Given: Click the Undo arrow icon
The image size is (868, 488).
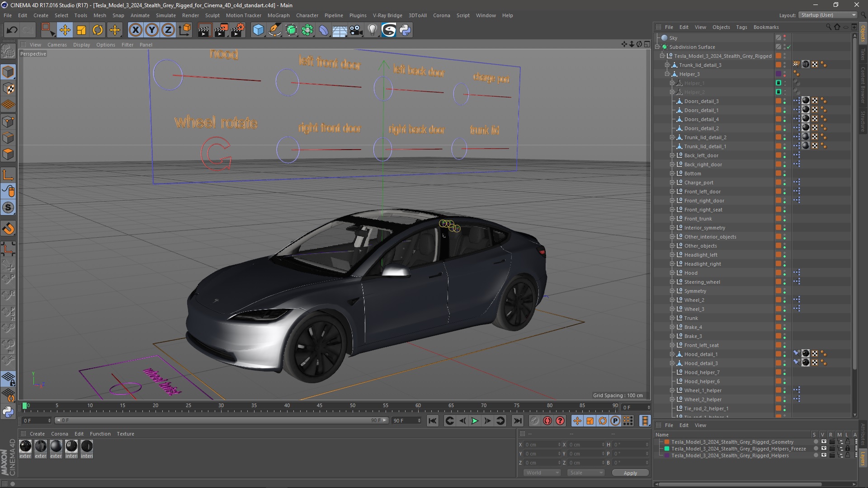Looking at the screenshot, I should click(12, 30).
